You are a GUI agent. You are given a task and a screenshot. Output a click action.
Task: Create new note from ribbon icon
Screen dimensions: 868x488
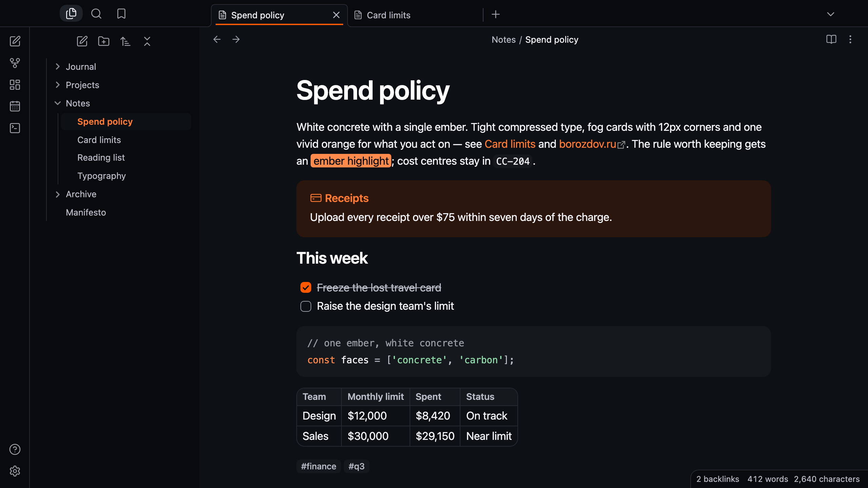tap(15, 41)
